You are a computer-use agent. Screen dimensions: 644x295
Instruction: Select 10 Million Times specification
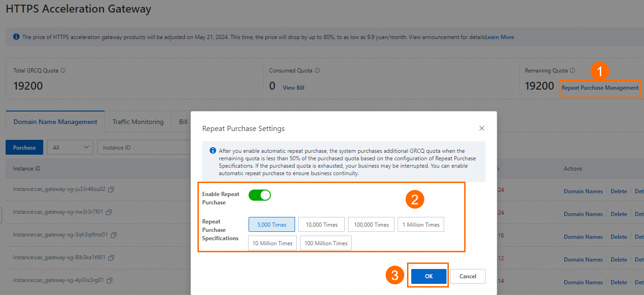pos(272,243)
